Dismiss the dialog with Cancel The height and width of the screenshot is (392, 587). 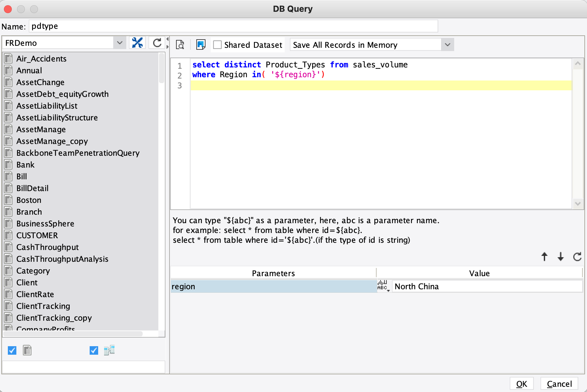pos(559,383)
